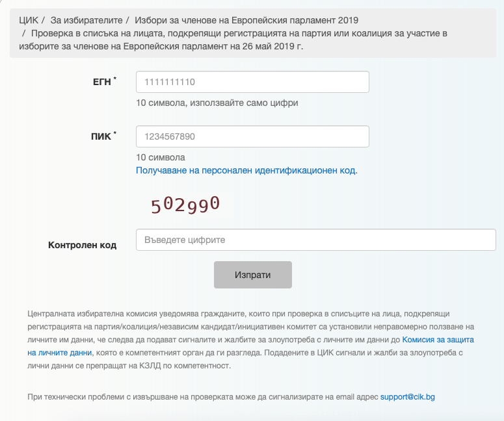Click the hint 'използвайте само цифри'
The width and height of the screenshot is (504, 421).
(x=244, y=103)
